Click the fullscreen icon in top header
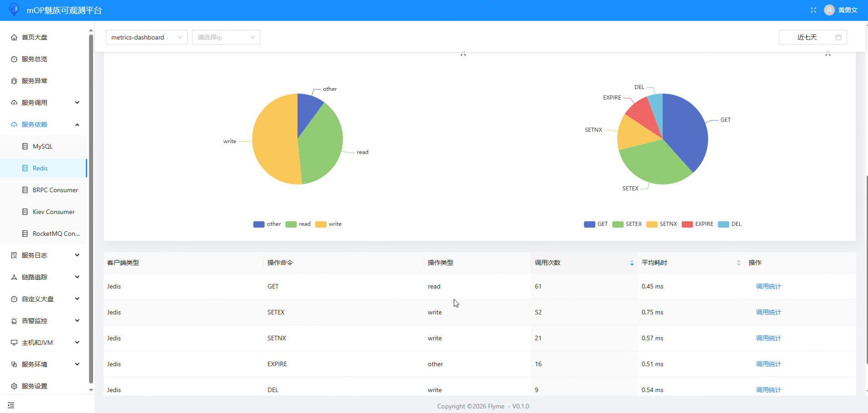The height and width of the screenshot is (413, 868). [813, 10]
